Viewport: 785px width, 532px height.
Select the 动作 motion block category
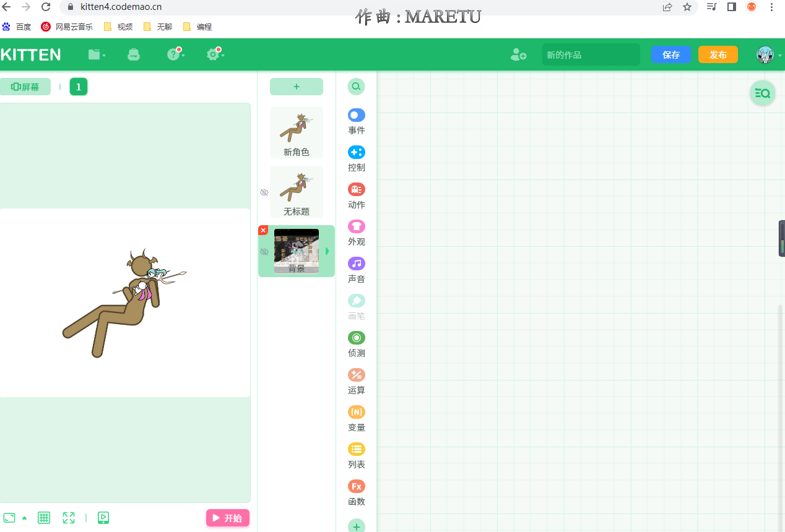click(x=357, y=196)
